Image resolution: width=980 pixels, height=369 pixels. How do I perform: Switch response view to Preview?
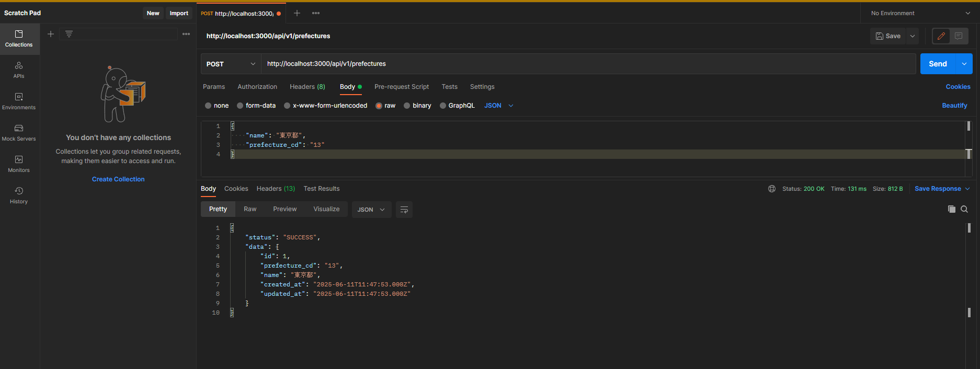[284, 209]
